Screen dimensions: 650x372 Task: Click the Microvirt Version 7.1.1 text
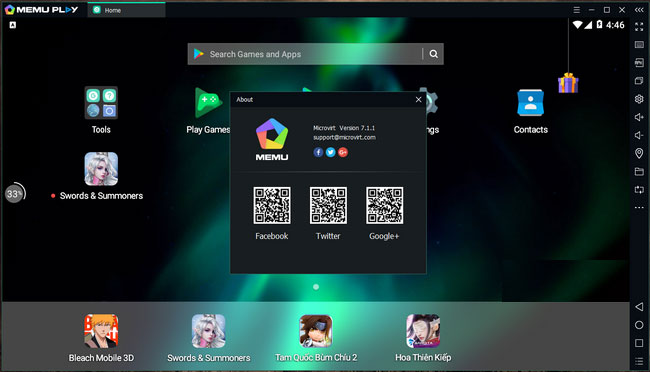pyautogui.click(x=344, y=128)
